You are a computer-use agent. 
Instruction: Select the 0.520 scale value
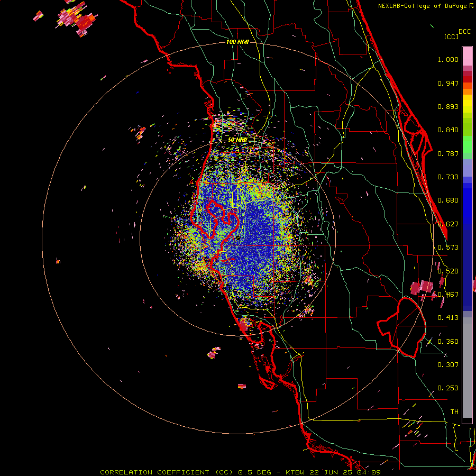(448, 271)
